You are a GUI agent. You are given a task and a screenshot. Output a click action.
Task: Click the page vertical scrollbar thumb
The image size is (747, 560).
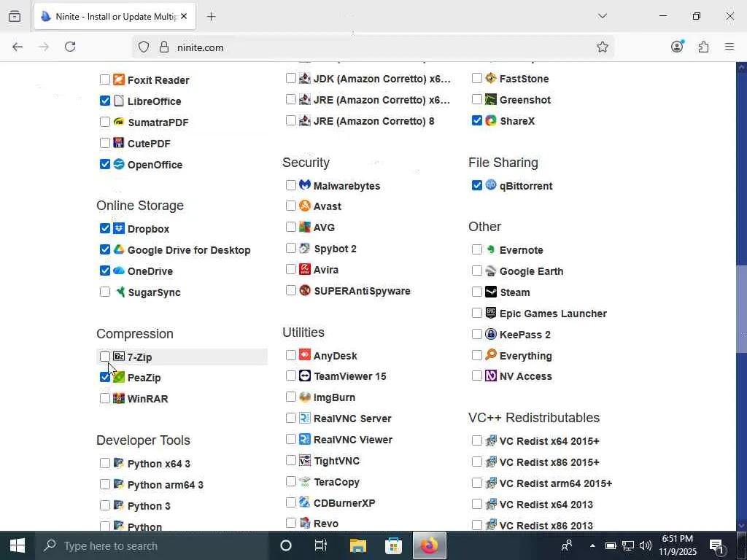coord(741,308)
